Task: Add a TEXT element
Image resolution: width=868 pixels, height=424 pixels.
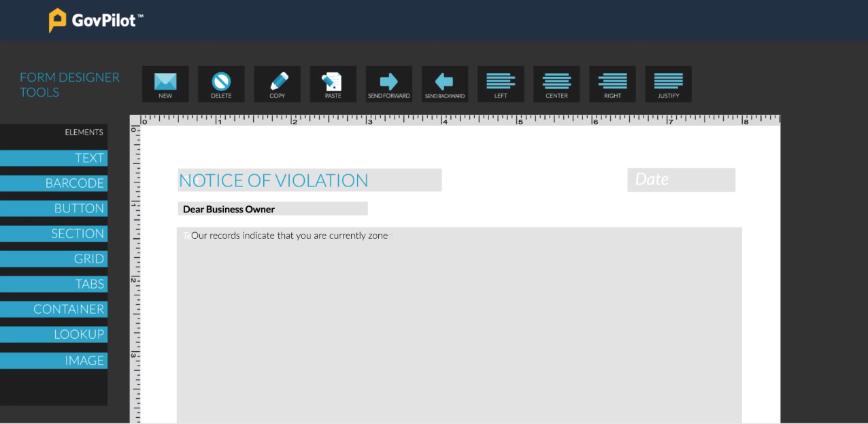Action: click(x=54, y=158)
